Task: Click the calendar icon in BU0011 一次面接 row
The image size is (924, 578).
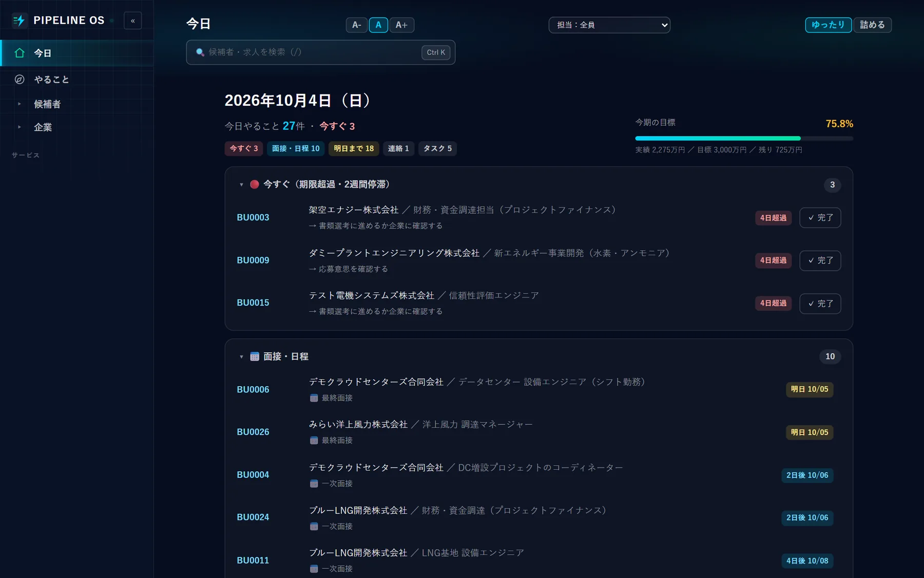Action: (x=314, y=569)
